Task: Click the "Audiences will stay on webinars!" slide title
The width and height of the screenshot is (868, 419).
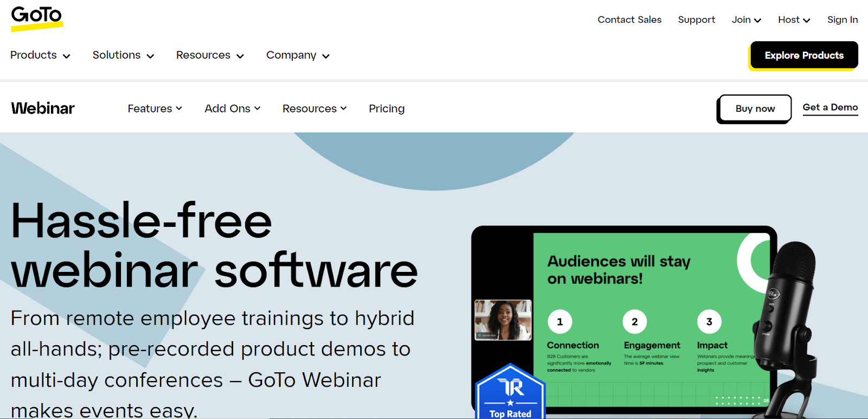Action: [619, 270]
